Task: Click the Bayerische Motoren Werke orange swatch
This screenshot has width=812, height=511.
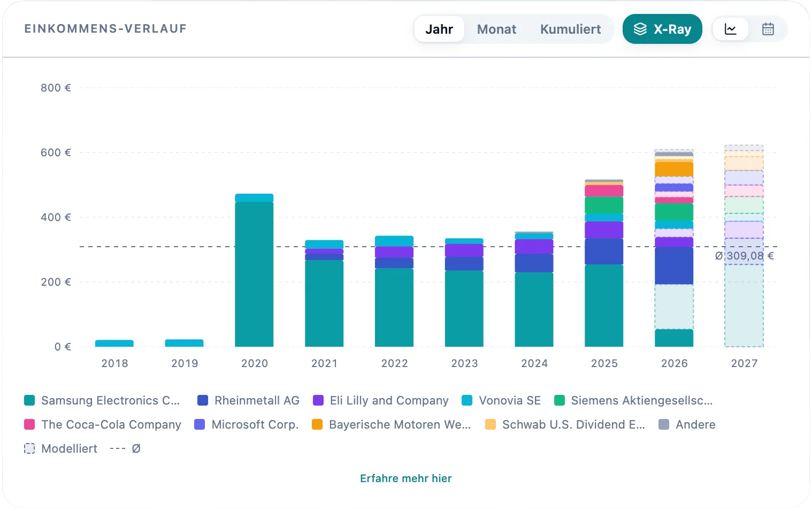Action: pos(317,424)
